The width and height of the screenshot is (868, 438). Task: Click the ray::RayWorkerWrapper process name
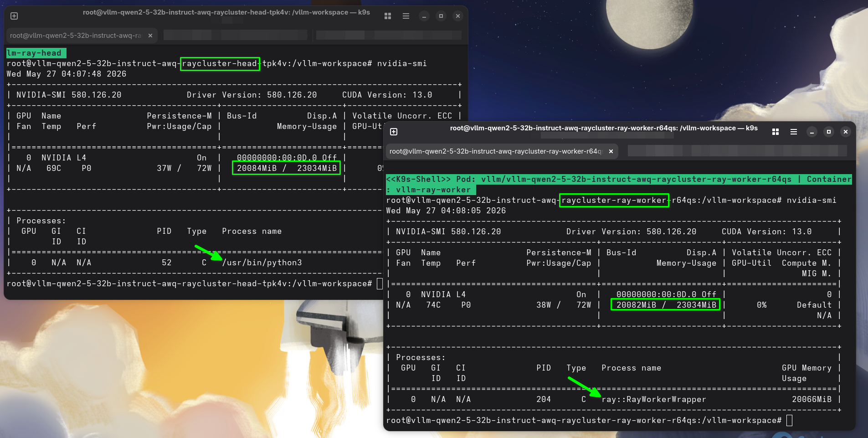coord(654,399)
